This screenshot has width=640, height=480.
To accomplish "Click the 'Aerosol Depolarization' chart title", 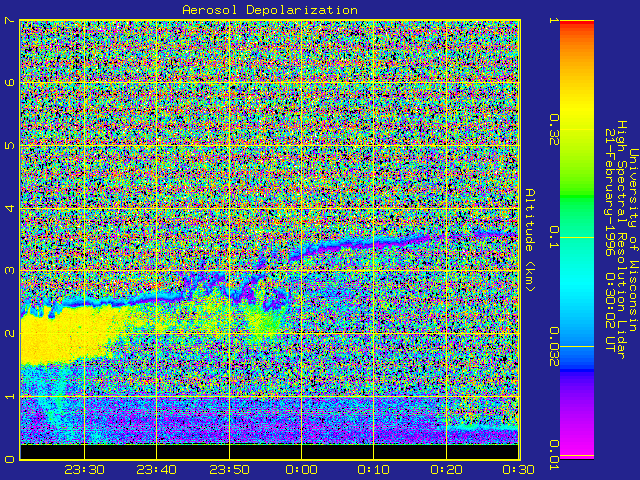I will click(270, 10).
